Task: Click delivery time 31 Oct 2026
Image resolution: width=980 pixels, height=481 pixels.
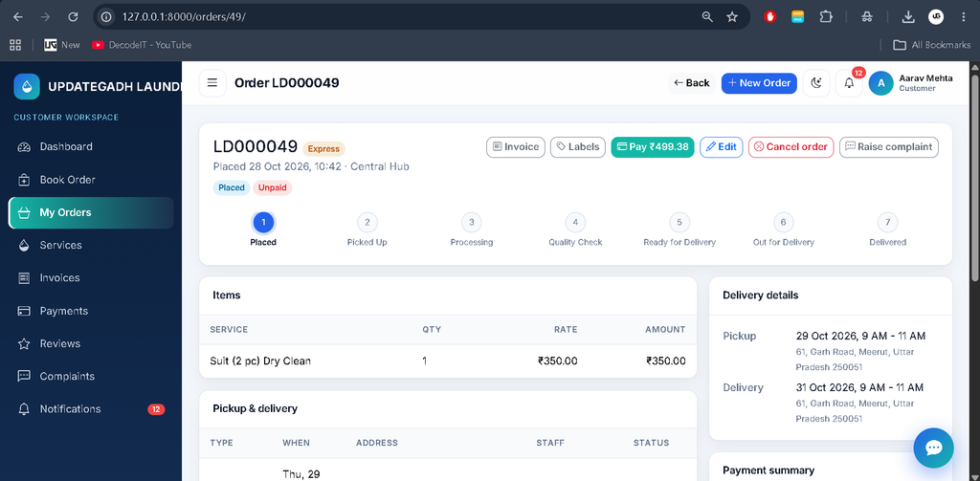Action: pyautogui.click(x=860, y=387)
